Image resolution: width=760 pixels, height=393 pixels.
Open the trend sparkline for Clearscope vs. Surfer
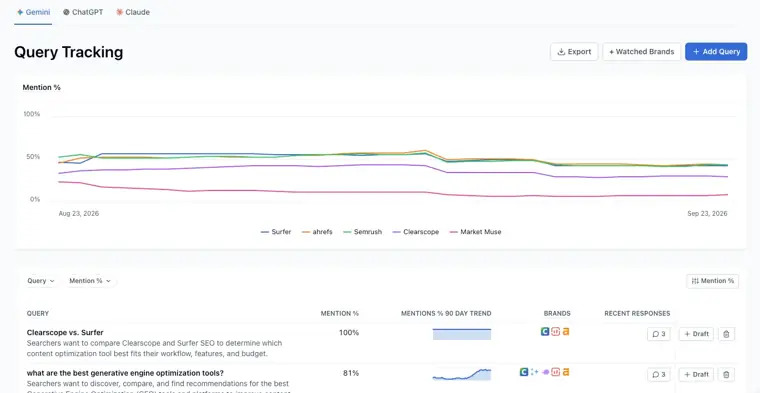pos(462,334)
